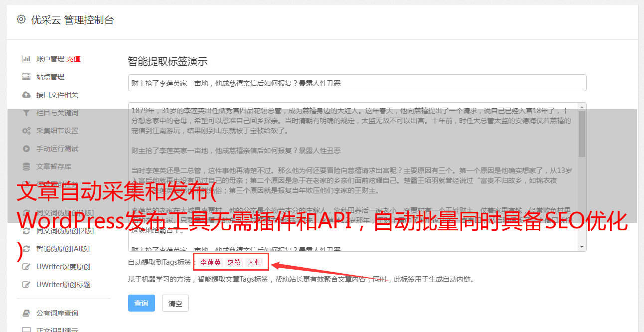
Task: Click the extracted tag 慈禧
Action: tap(234, 262)
